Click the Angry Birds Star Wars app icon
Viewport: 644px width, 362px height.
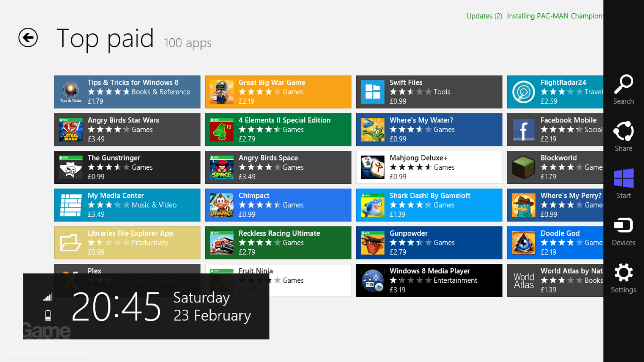71,130
